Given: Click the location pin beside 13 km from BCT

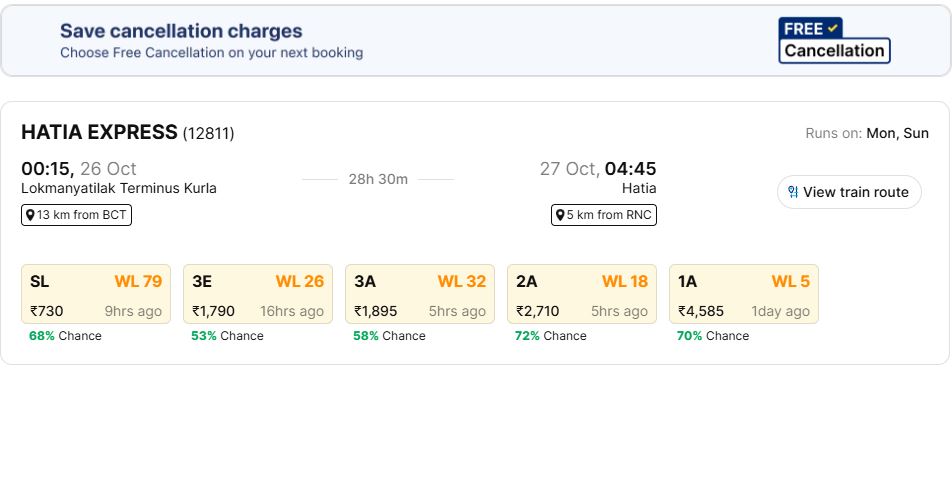Looking at the screenshot, I should click(30, 215).
